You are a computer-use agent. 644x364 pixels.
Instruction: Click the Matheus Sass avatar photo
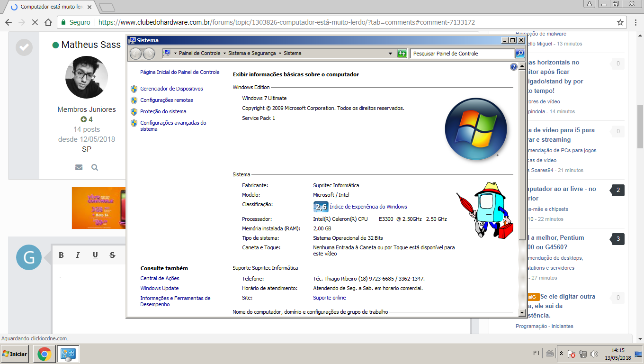point(87,77)
